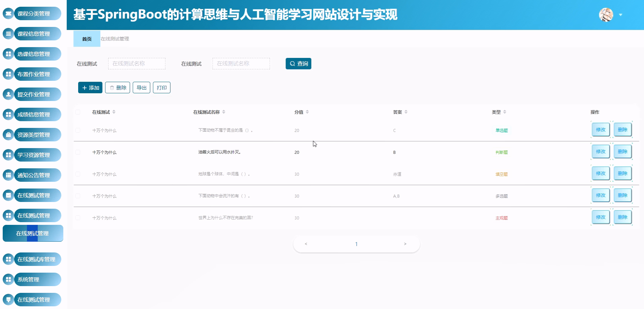Check the row 下面动物不属于昆虫的是
The height and width of the screenshot is (309, 644).
[78, 130]
